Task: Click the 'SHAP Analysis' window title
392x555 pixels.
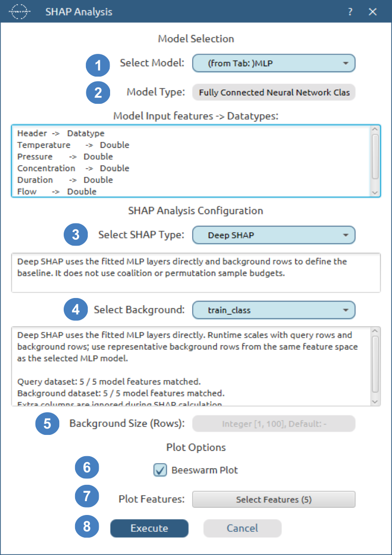Action: pyautogui.click(x=79, y=12)
